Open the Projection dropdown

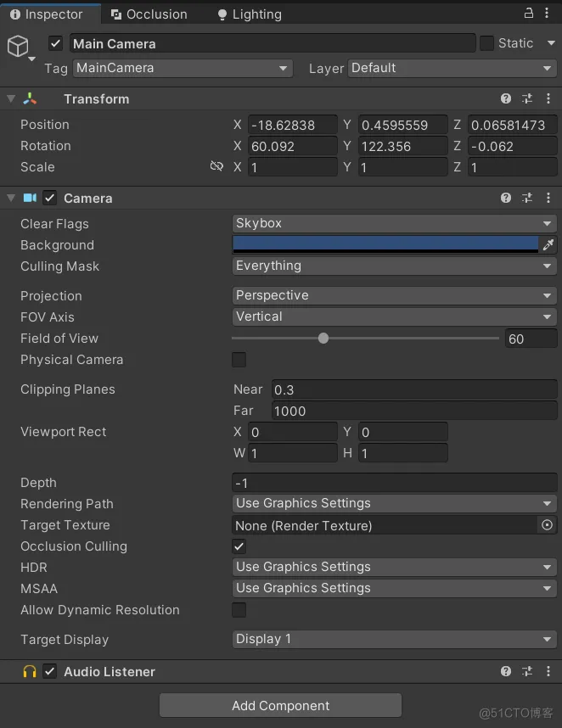(394, 295)
